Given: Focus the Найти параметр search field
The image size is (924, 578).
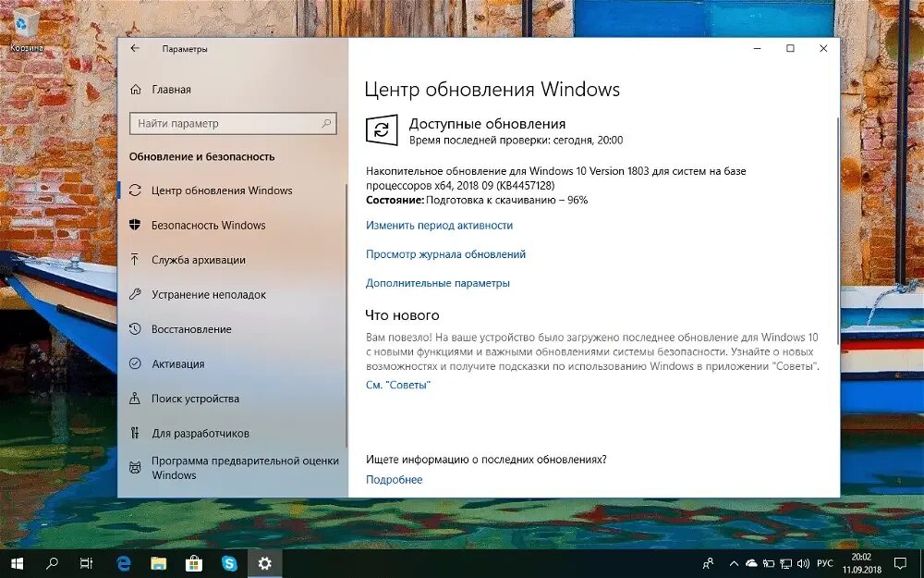Looking at the screenshot, I should tap(233, 123).
